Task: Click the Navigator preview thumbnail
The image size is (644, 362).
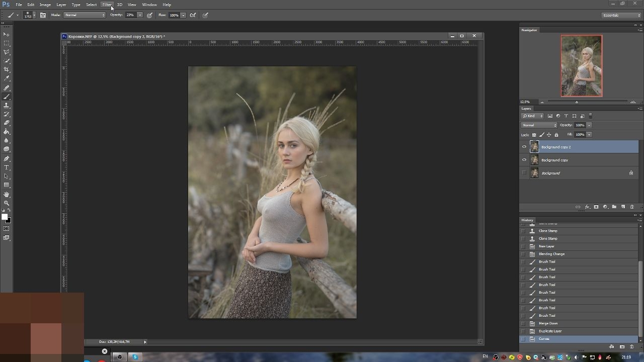Action: point(582,66)
